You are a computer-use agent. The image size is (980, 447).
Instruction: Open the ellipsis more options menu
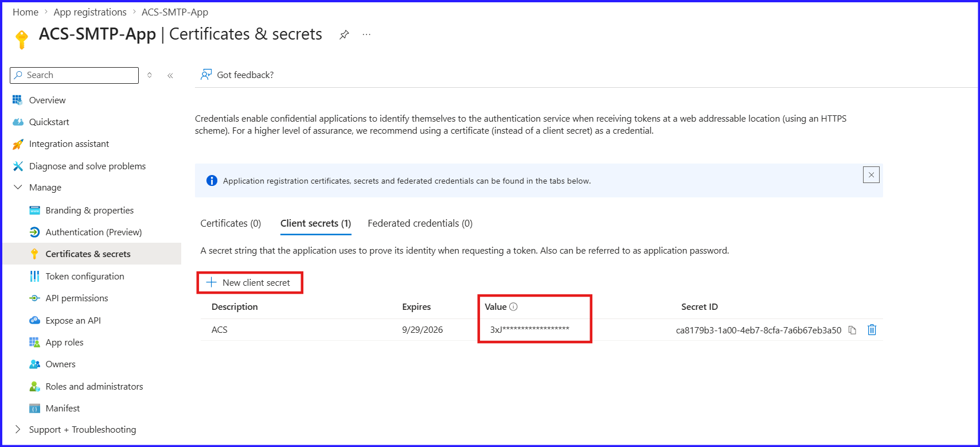(x=366, y=34)
